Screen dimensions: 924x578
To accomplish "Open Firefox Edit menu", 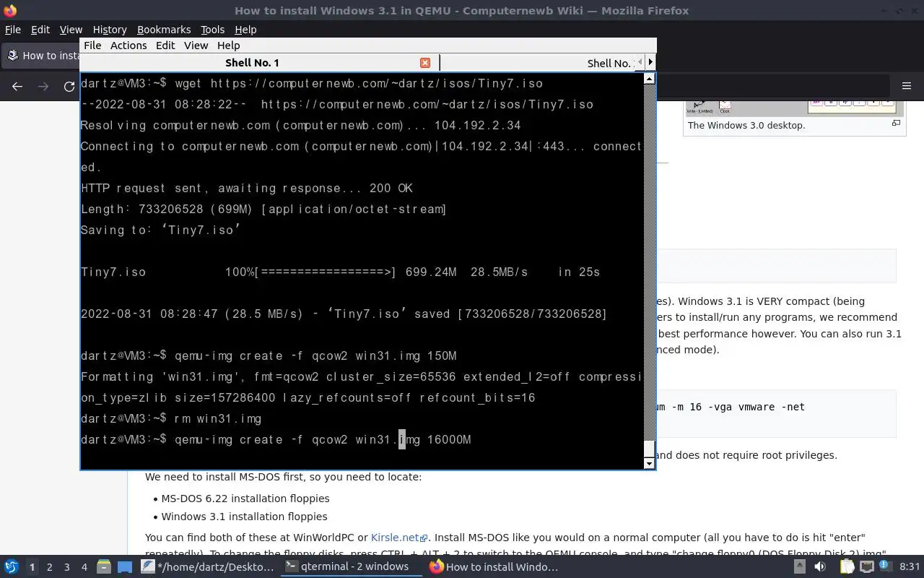I will click(40, 30).
